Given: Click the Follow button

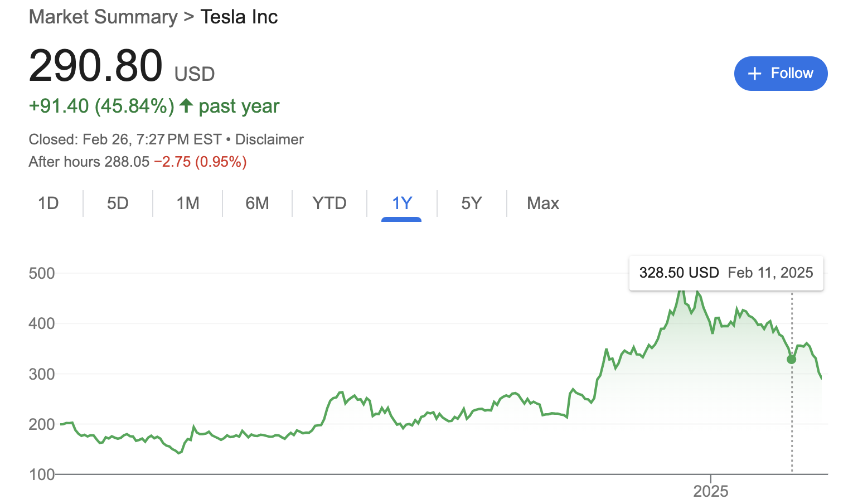Looking at the screenshot, I should pyautogui.click(x=781, y=74).
